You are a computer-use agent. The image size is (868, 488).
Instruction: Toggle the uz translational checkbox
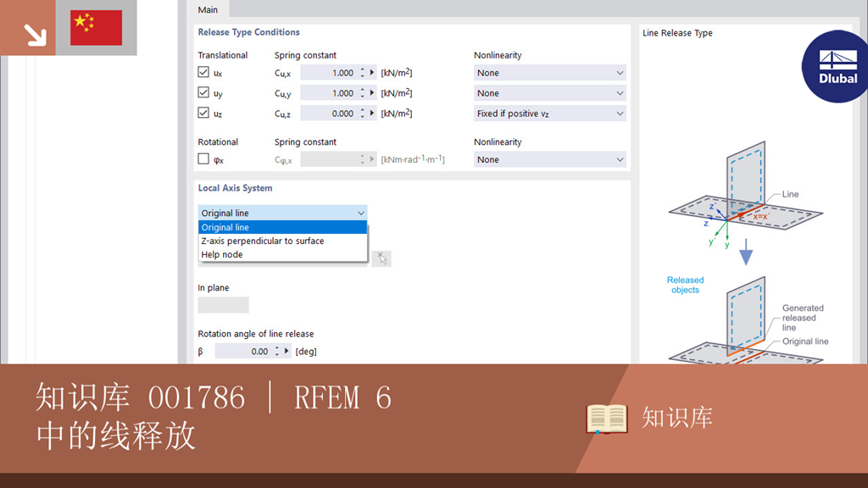[203, 113]
